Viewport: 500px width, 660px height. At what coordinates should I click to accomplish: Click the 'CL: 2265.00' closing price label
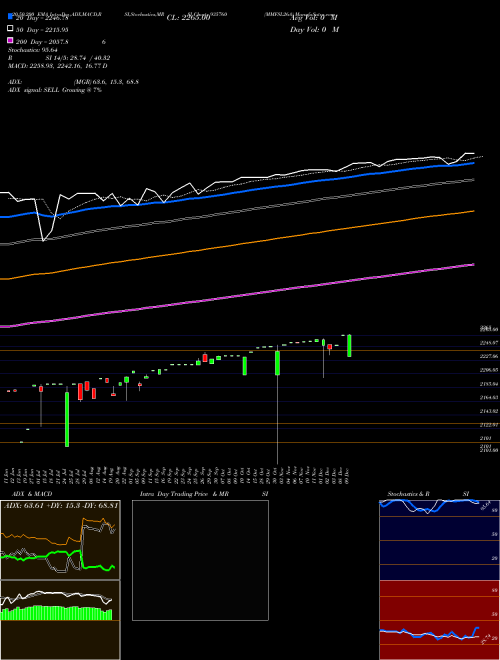pyautogui.click(x=188, y=18)
